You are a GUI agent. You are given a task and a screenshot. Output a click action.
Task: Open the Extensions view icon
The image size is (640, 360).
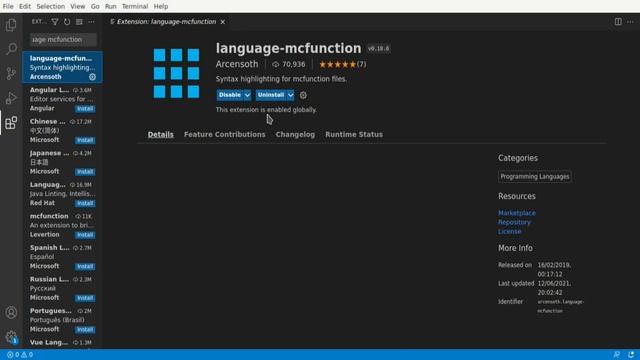11,122
